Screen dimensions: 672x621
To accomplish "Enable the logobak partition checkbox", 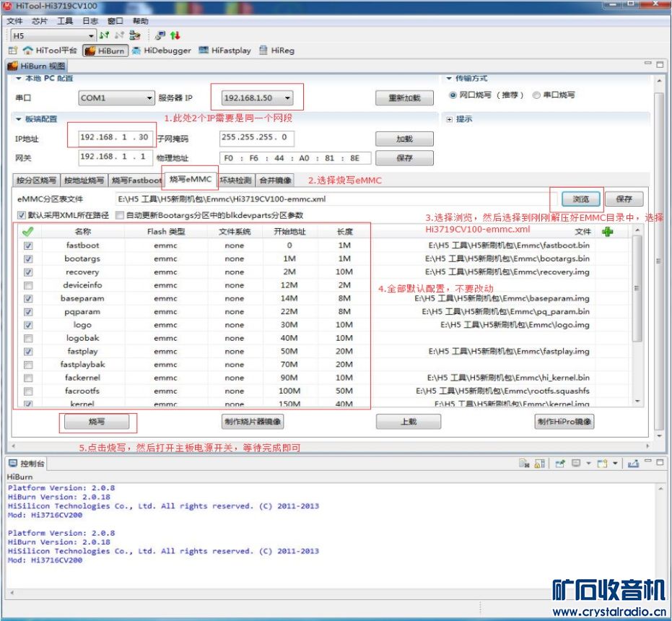I will click(x=28, y=339).
